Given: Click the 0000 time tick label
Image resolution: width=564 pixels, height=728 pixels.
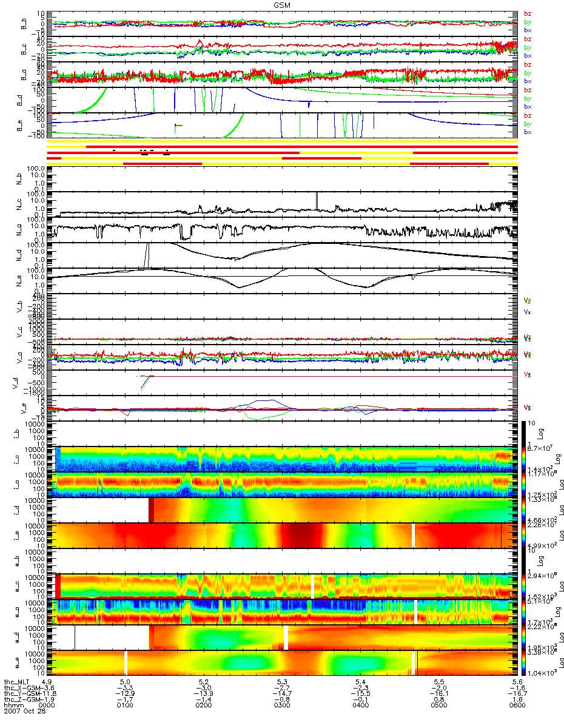Looking at the screenshot, I should pos(47,705).
